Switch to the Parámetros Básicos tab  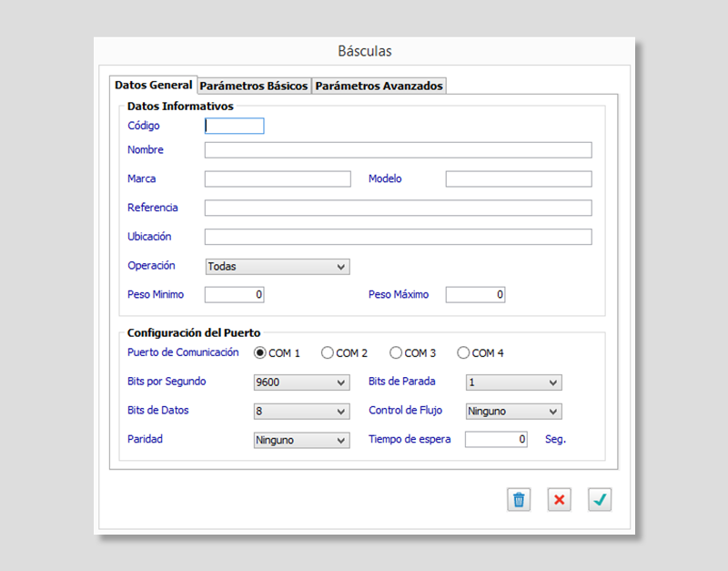[254, 86]
